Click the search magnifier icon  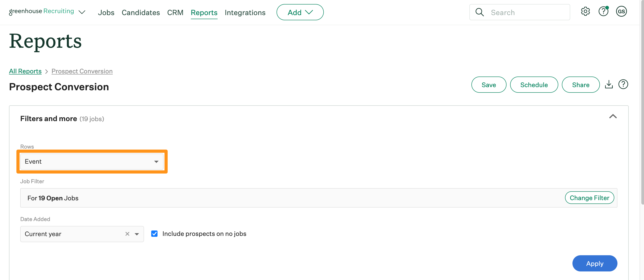click(x=480, y=12)
